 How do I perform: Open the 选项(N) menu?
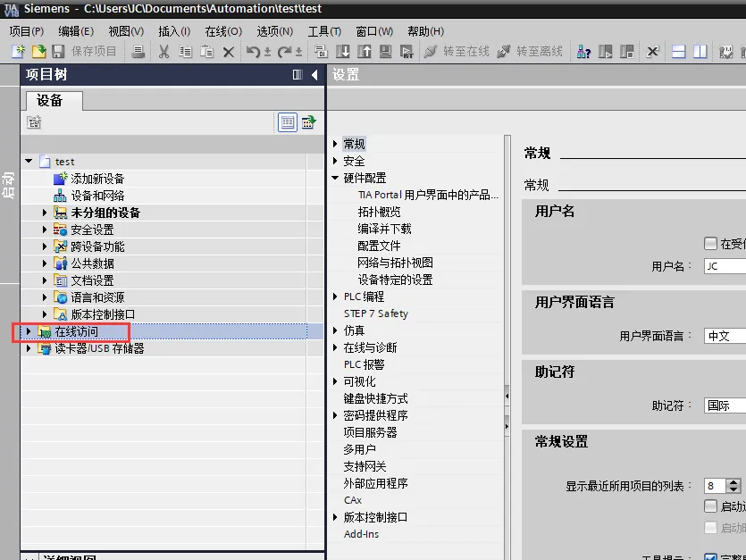coord(272,31)
